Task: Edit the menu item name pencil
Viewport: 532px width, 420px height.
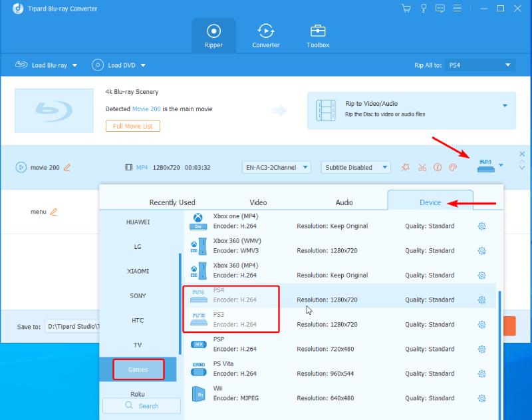Action: [54, 212]
